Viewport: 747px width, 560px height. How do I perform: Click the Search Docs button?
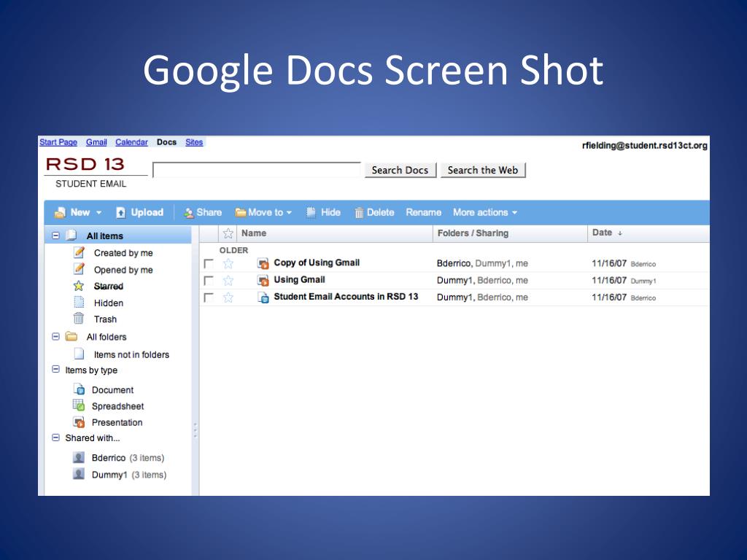400,170
